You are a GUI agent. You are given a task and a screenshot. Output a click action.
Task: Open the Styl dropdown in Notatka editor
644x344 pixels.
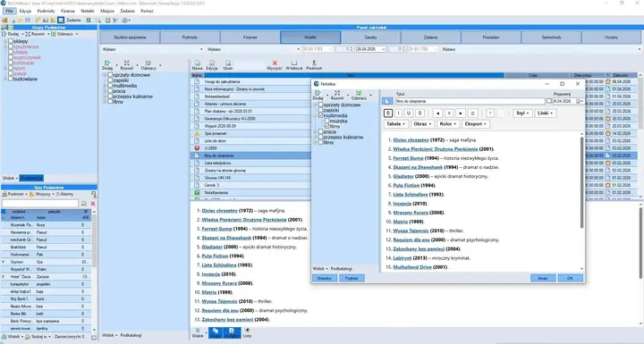(522, 113)
